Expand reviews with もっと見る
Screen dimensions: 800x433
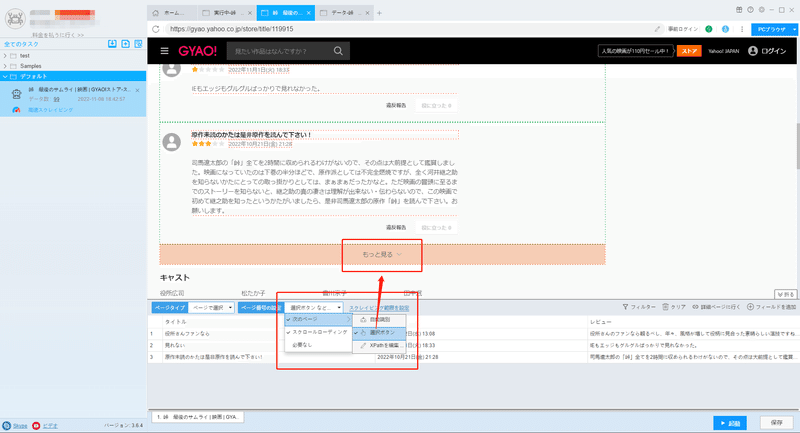382,254
